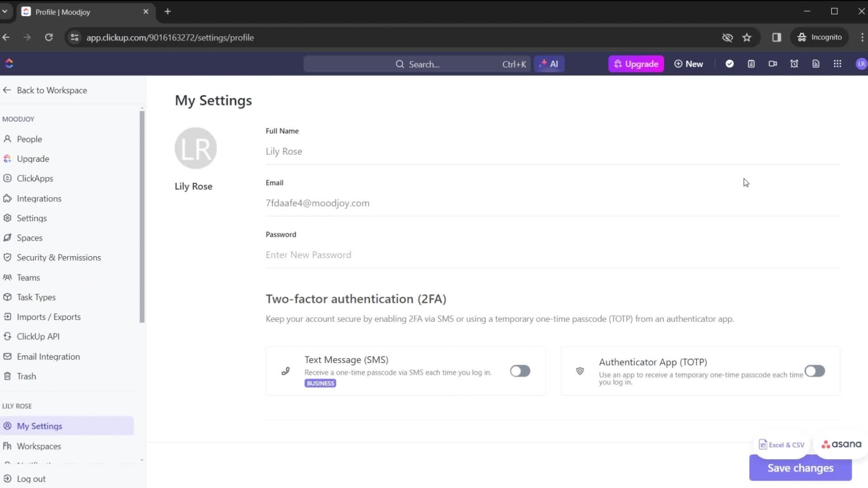
Task: Click the pink Upgrade button
Action: coord(636,64)
